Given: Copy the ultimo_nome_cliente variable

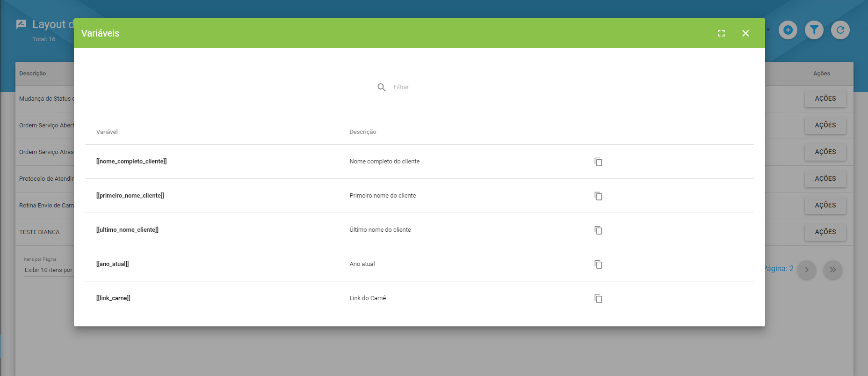Looking at the screenshot, I should [x=598, y=230].
